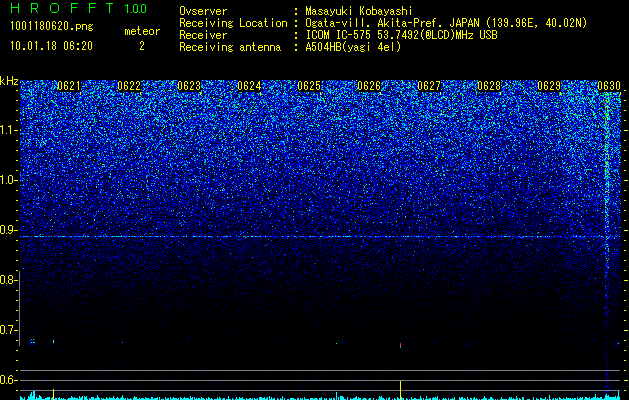629x400 pixels.
Task: Click the 0626 time marker
Action: pyautogui.click(x=369, y=86)
